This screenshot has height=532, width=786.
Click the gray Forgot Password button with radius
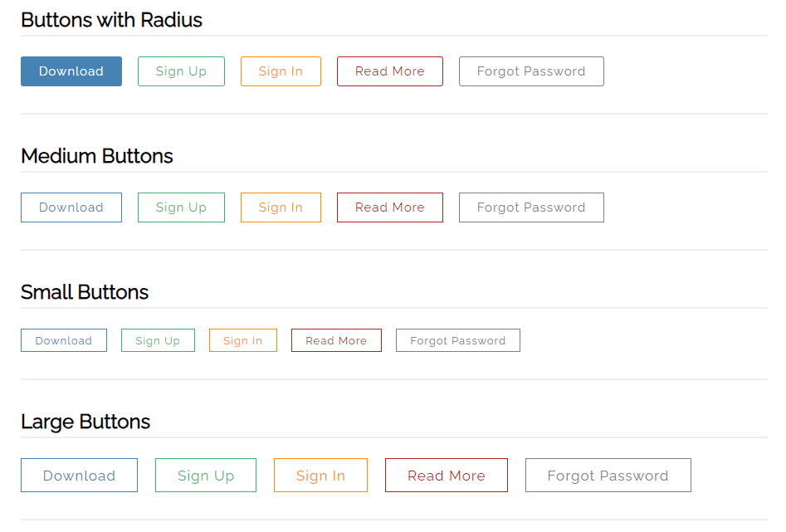point(531,71)
